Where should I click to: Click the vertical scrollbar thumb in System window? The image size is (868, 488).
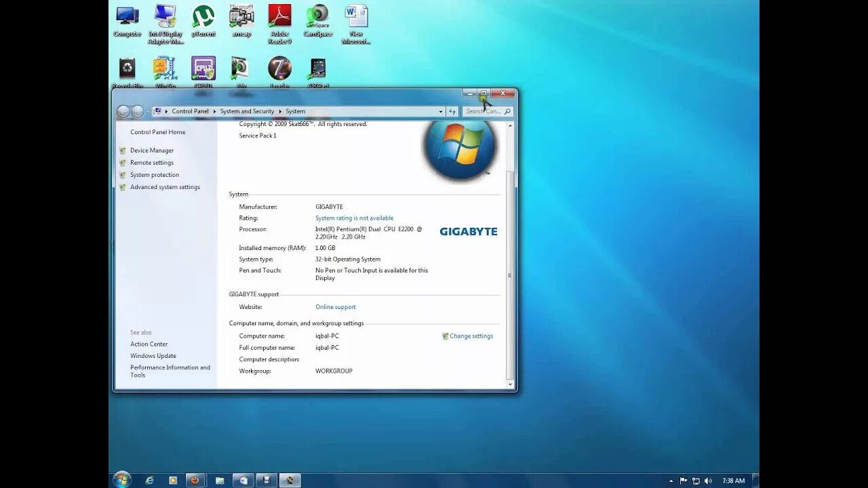click(510, 275)
